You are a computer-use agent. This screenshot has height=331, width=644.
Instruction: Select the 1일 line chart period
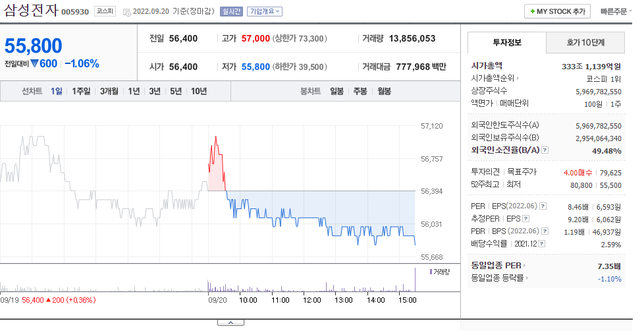pyautogui.click(x=56, y=91)
